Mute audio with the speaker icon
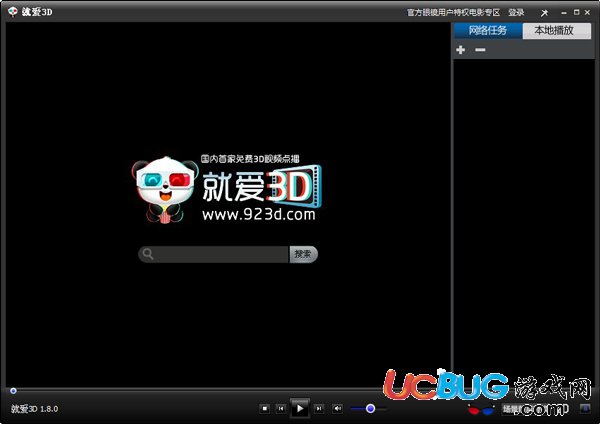600x424 pixels. tap(337, 409)
